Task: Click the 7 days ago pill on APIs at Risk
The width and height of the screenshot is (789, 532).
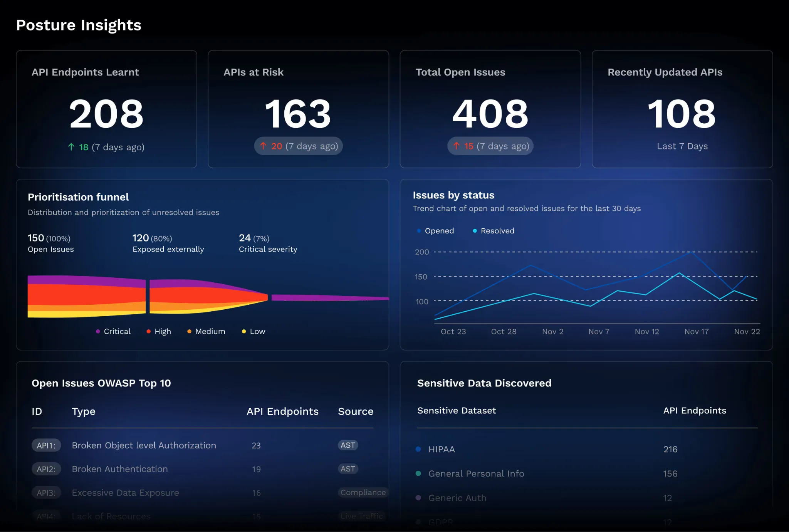Action: point(299,146)
